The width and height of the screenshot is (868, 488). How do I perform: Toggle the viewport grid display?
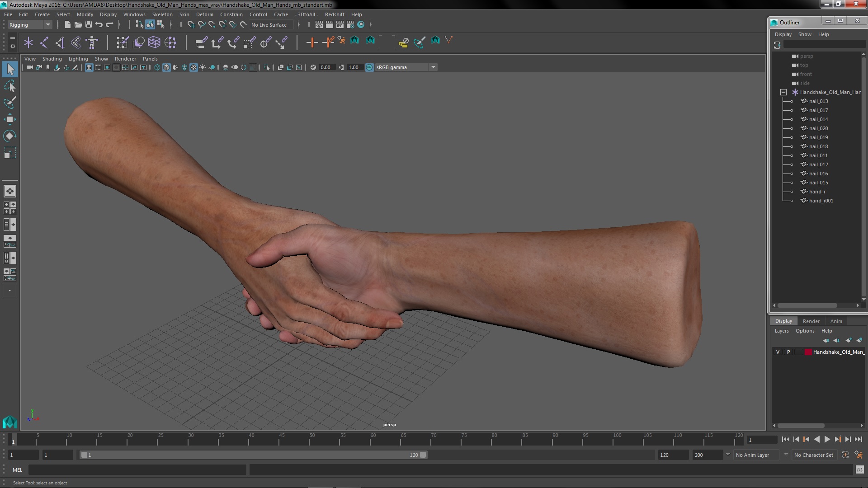(89, 67)
